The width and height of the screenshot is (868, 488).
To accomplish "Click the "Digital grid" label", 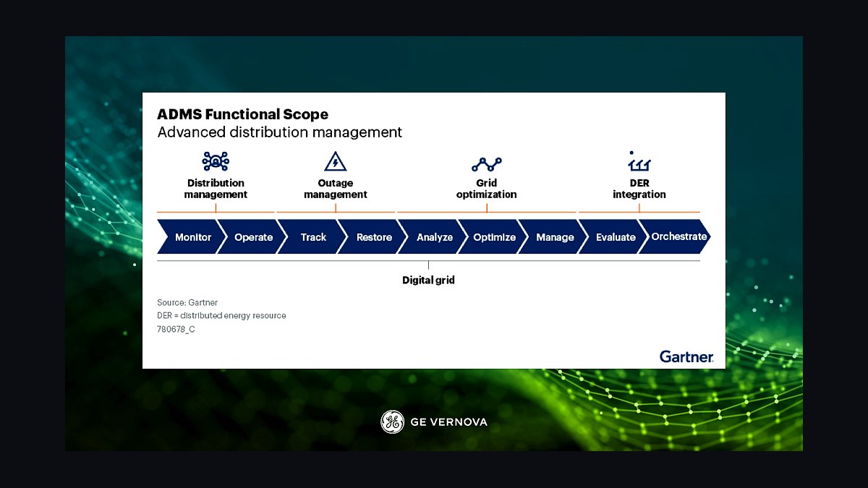I will 428,280.
